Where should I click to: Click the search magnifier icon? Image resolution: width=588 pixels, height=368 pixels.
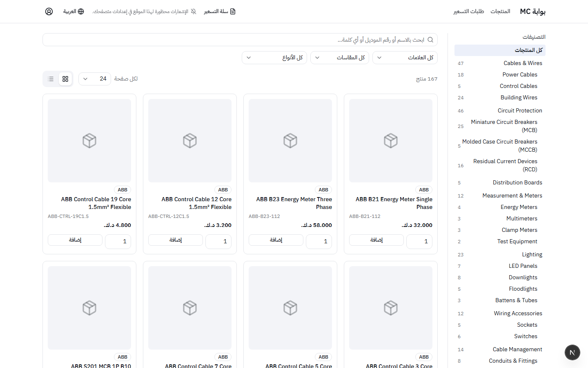430,40
